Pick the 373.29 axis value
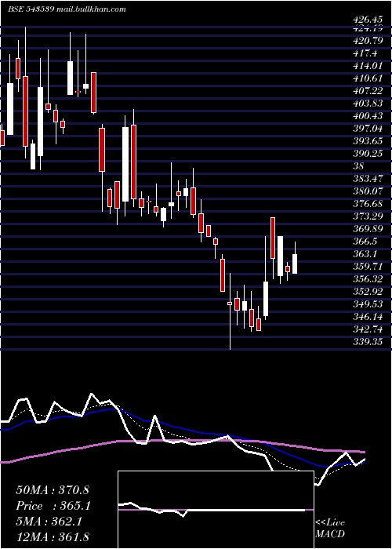This screenshot has height=549, width=392. pos(368,216)
